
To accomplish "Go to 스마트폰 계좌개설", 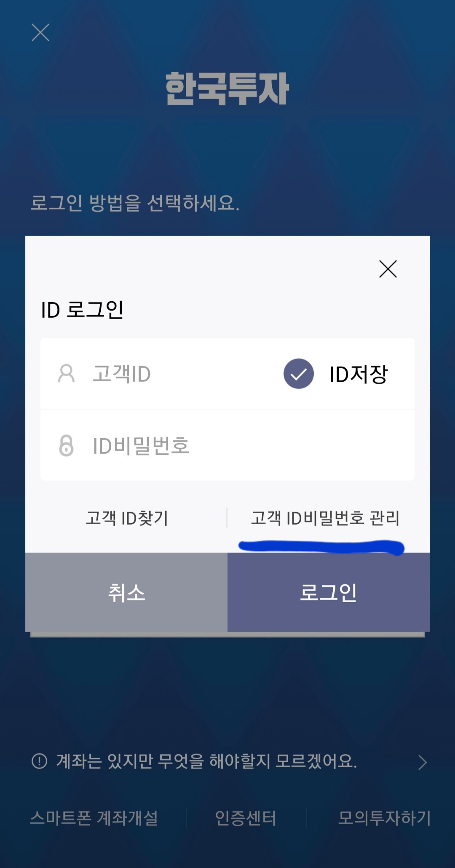I will pos(94,818).
